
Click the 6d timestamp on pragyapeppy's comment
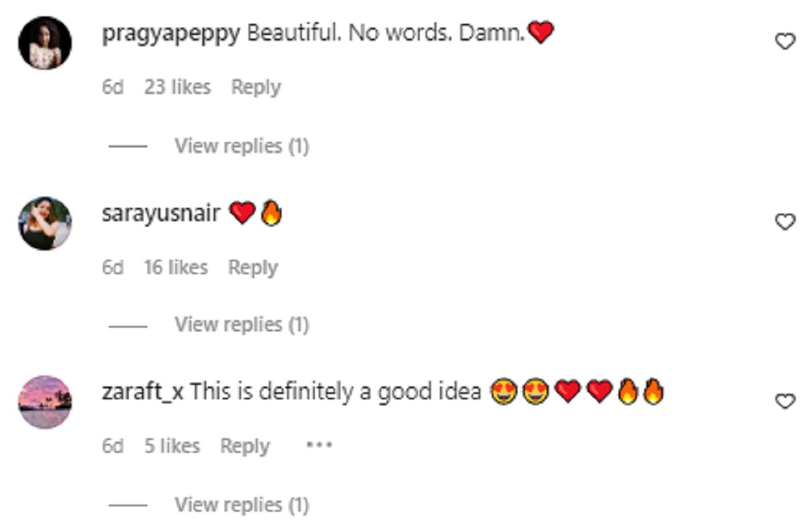pos(113,87)
